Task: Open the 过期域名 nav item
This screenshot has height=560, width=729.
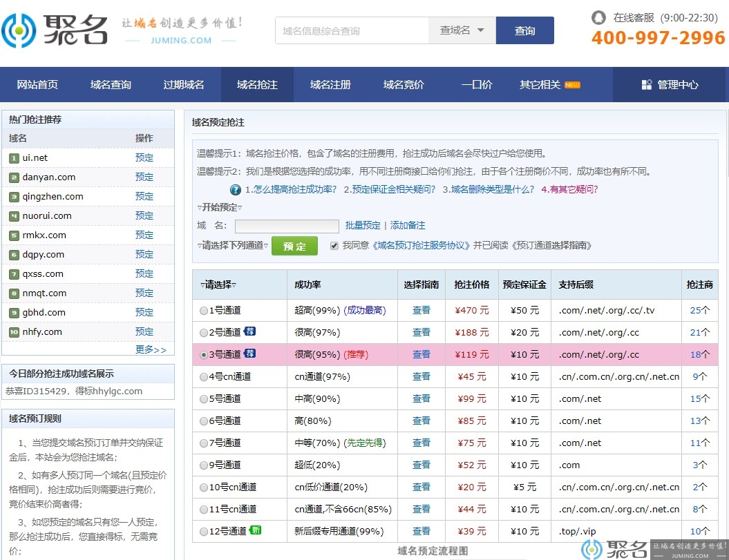Action: tap(184, 84)
